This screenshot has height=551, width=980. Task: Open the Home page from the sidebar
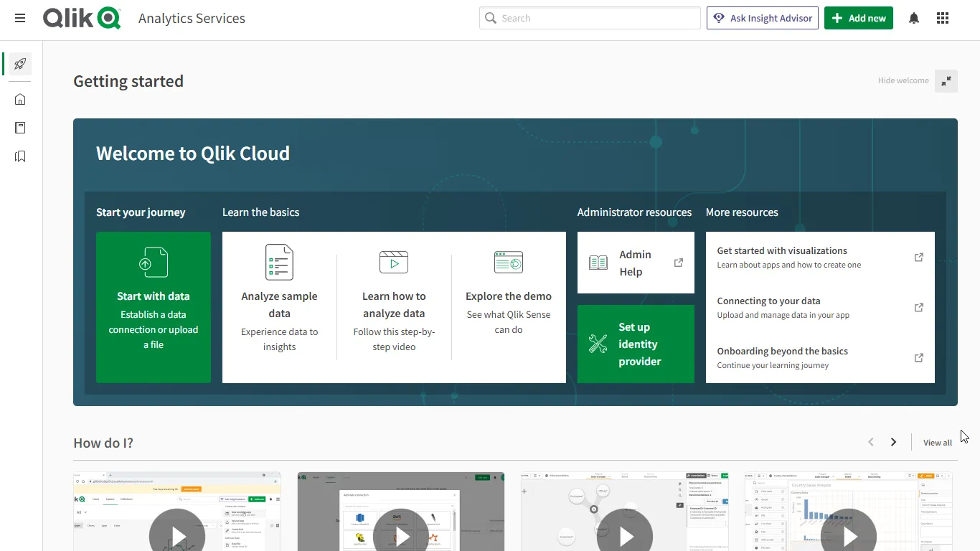(x=19, y=99)
